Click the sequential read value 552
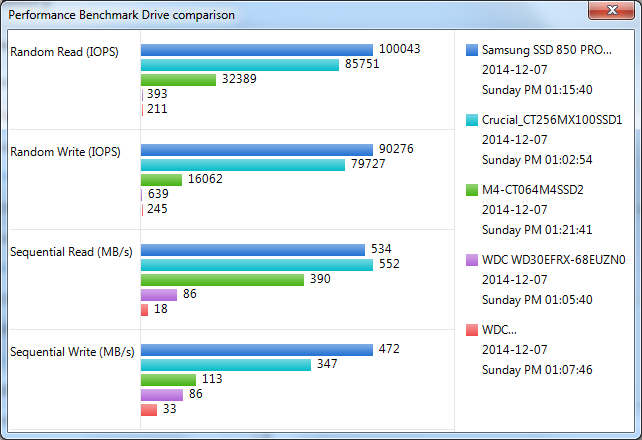Screen dimensions: 642x440 click(389, 264)
